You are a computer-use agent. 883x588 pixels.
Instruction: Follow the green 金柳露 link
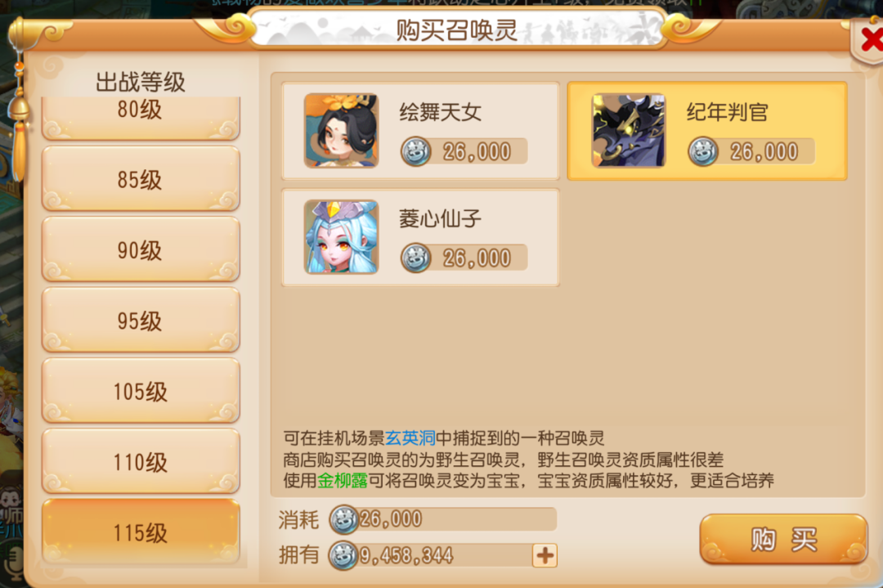pyautogui.click(x=343, y=480)
